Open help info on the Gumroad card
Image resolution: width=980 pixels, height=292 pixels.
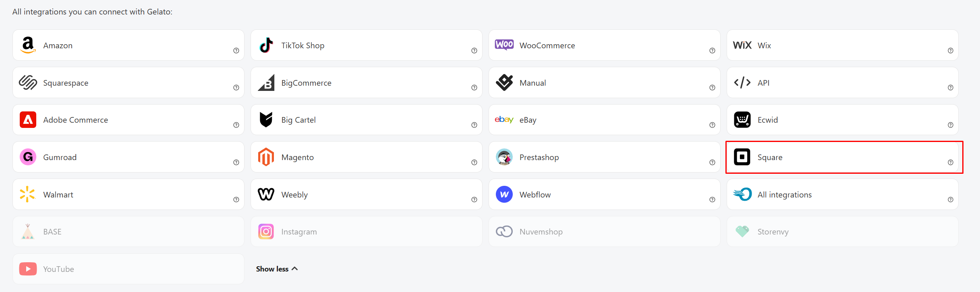click(x=236, y=162)
